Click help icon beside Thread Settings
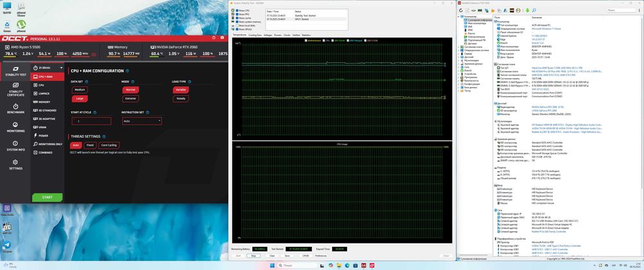This screenshot has width=644, height=270. (x=104, y=137)
